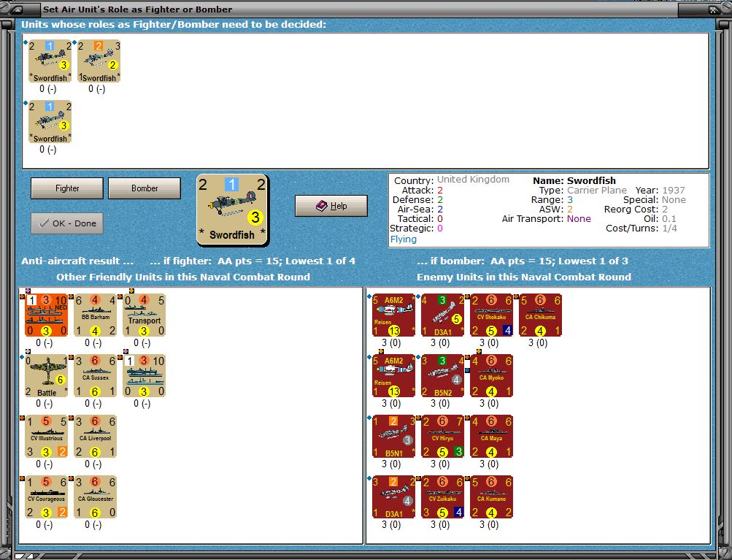The image size is (732, 560).
Task: Select the B5N1 bomber counter
Action: point(393,436)
